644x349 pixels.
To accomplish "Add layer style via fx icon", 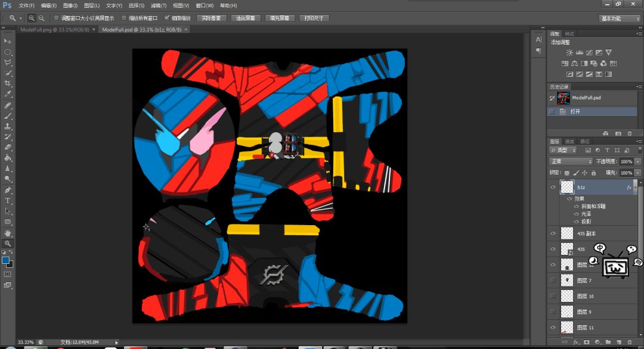I will (x=576, y=342).
